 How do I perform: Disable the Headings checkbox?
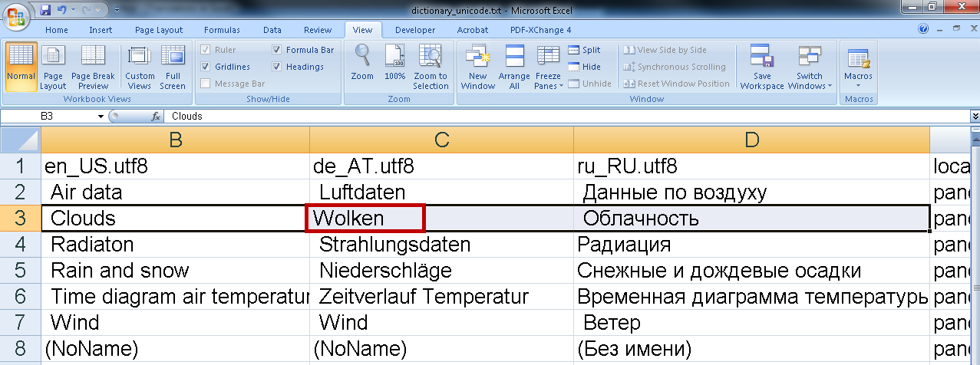pos(277,67)
